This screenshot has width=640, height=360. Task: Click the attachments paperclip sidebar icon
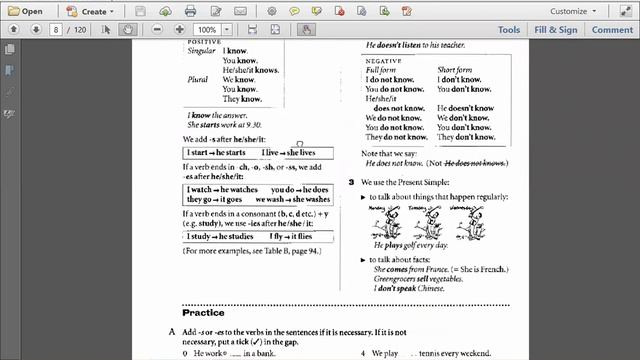(x=9, y=92)
